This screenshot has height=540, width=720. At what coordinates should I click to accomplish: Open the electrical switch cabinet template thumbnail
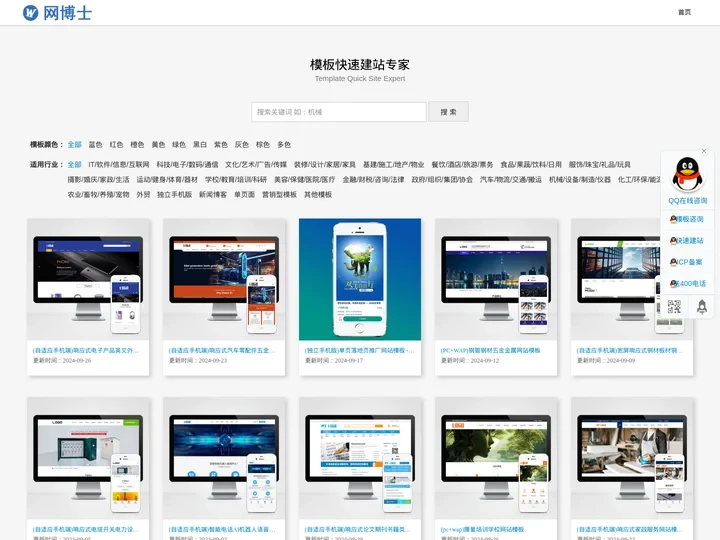click(88, 458)
